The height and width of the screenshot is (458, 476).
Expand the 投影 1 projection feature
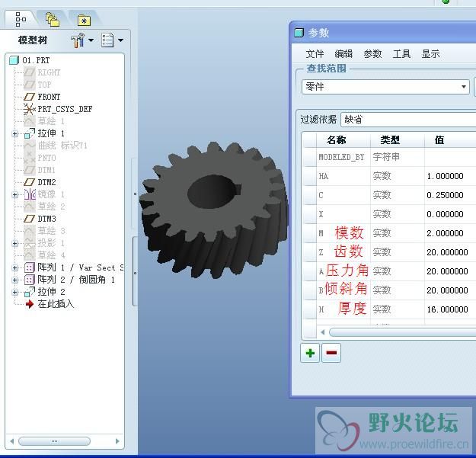(x=14, y=243)
